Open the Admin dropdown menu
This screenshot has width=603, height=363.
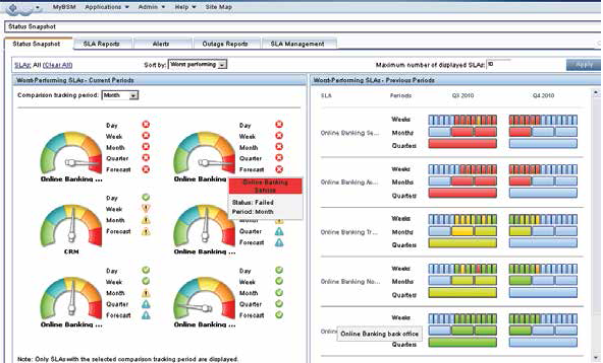tap(152, 7)
